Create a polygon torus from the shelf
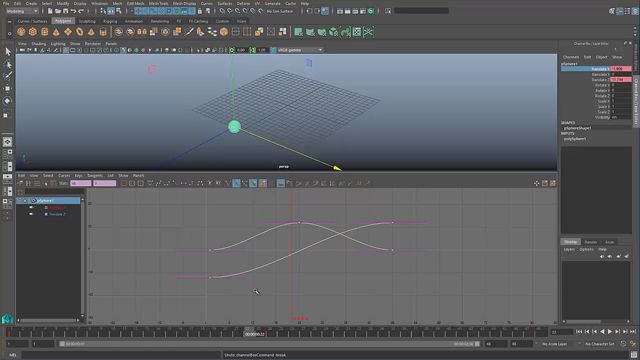 (x=80, y=32)
